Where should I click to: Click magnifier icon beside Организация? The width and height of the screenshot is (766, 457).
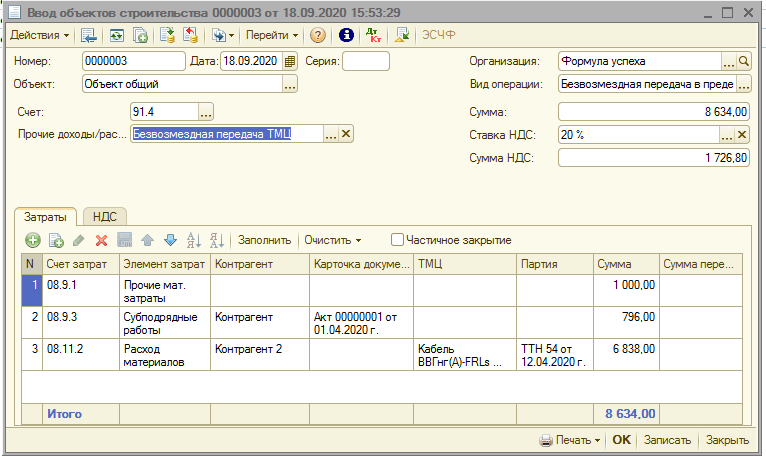(x=743, y=61)
